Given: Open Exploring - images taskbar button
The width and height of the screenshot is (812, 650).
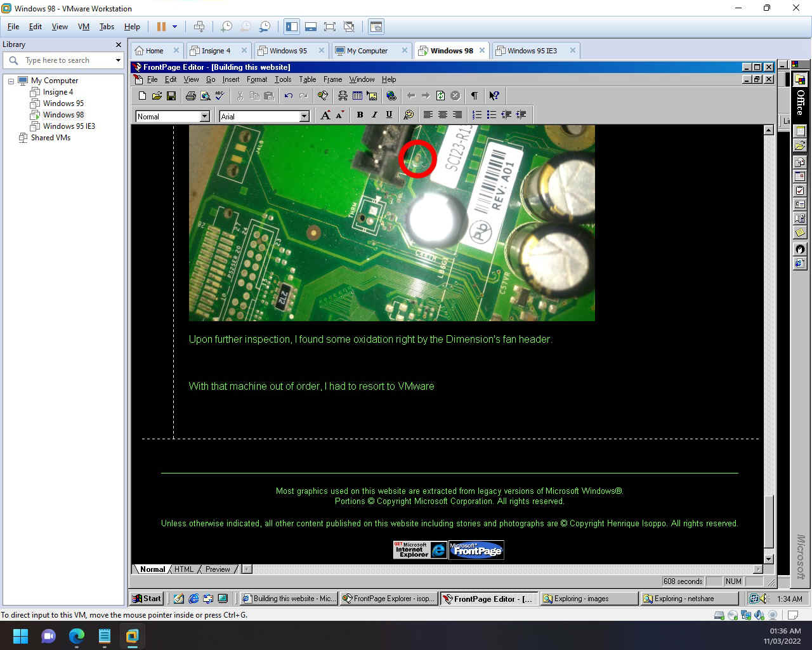Looking at the screenshot, I should [589, 599].
